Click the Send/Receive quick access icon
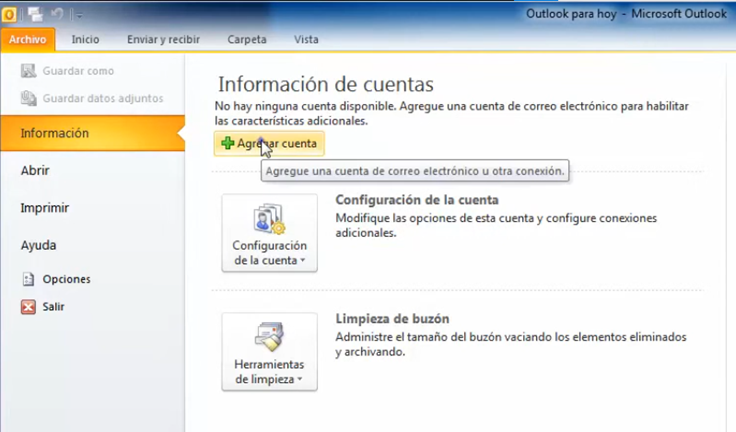This screenshot has height=432, width=736. 35,15
